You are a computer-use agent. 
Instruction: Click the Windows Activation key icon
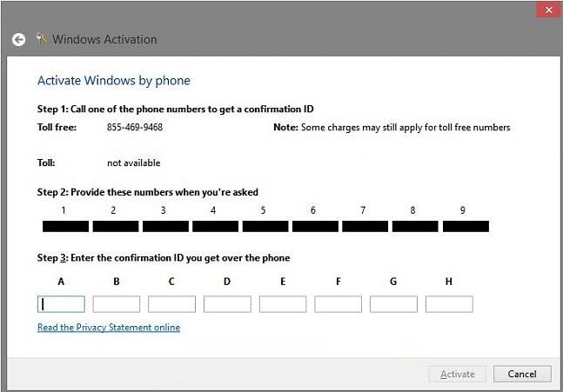[42, 38]
